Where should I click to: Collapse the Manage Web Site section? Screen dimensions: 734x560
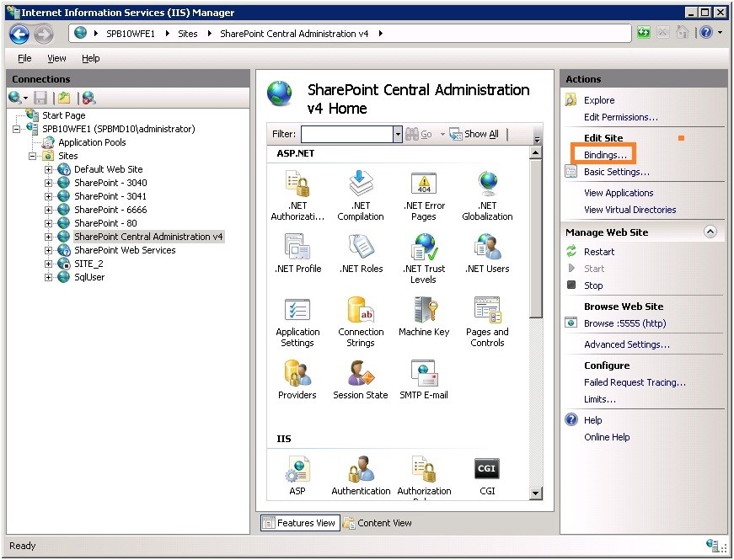710,232
